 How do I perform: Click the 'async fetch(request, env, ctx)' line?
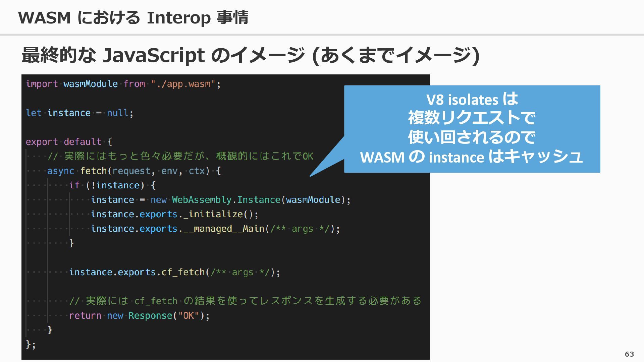click(134, 171)
